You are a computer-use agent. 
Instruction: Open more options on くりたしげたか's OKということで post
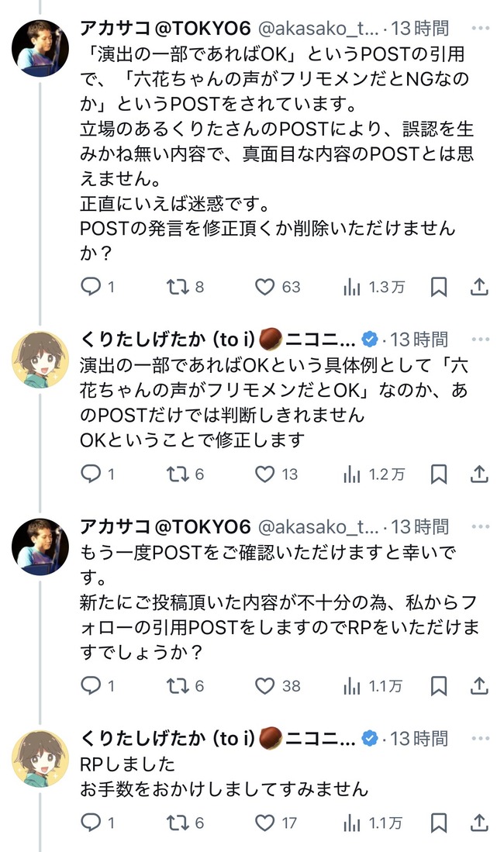(x=481, y=339)
